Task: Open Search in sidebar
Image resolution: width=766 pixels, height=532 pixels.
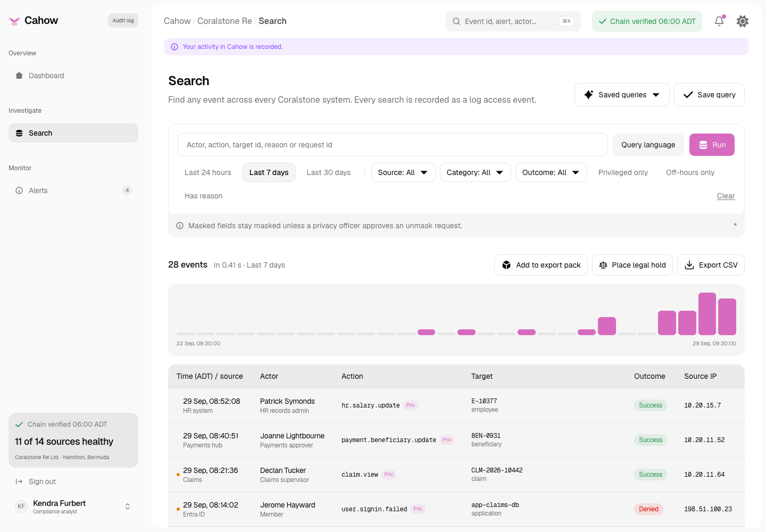Action: point(73,133)
